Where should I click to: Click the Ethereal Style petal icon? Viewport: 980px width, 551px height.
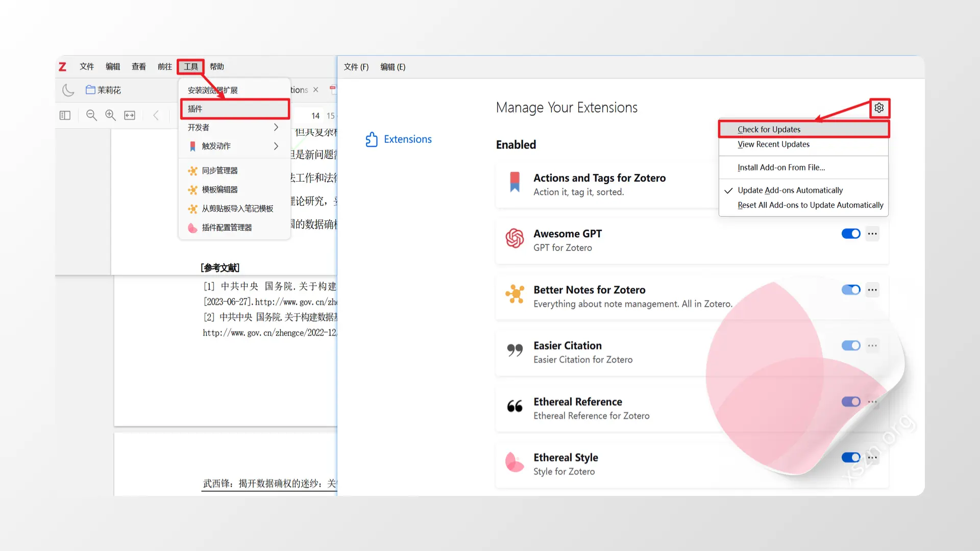coord(514,462)
